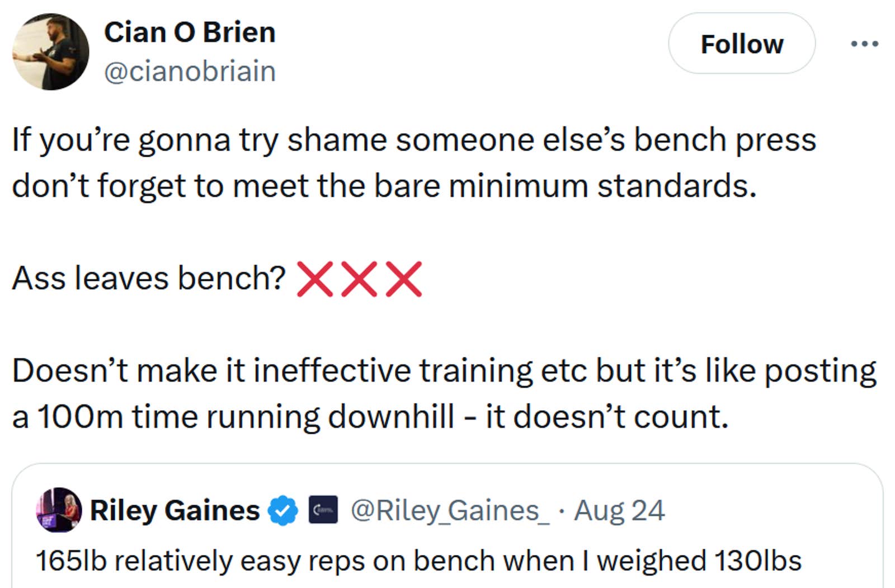Follow Cian O Brien
This screenshot has height=588, width=895.
tap(742, 44)
